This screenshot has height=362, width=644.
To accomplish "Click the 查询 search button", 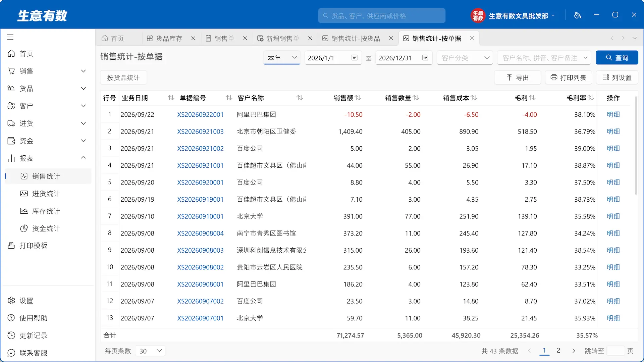I will coord(617,58).
